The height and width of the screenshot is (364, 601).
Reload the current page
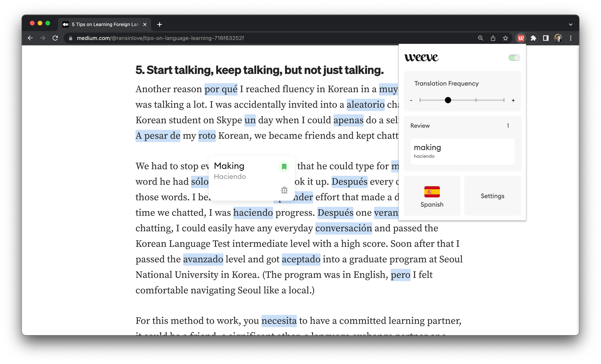pyautogui.click(x=56, y=38)
